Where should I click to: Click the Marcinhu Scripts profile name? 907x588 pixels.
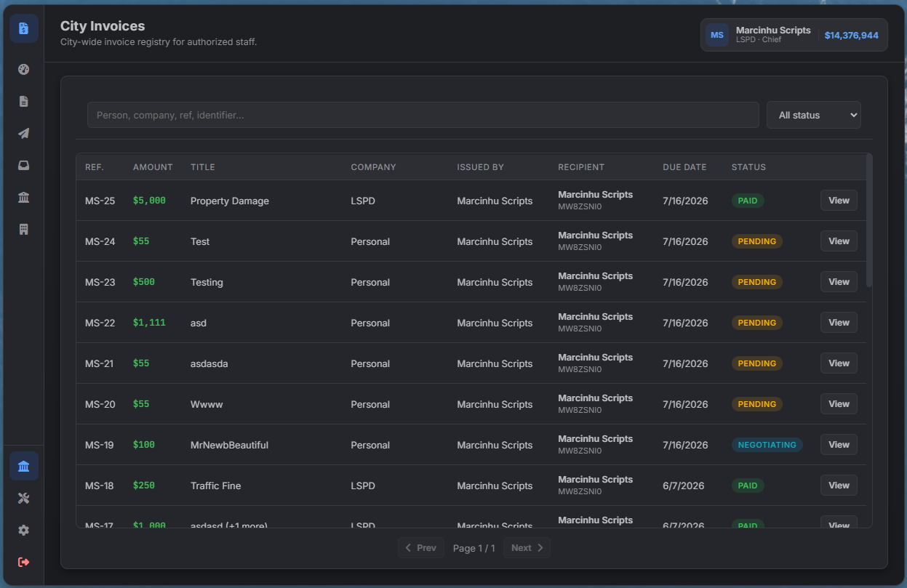click(773, 31)
